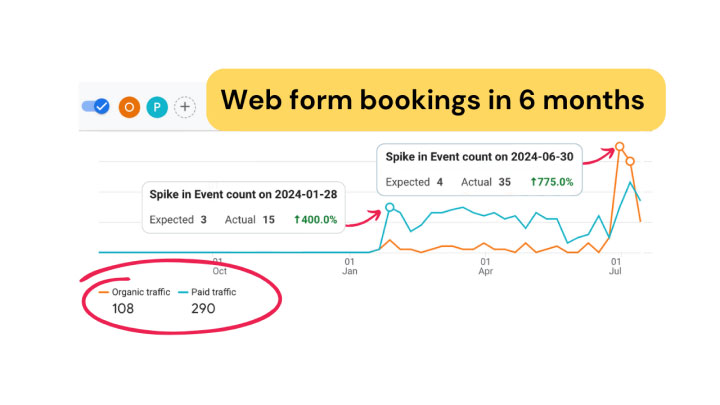Click the Organic traffic total 108

pyautogui.click(x=122, y=309)
